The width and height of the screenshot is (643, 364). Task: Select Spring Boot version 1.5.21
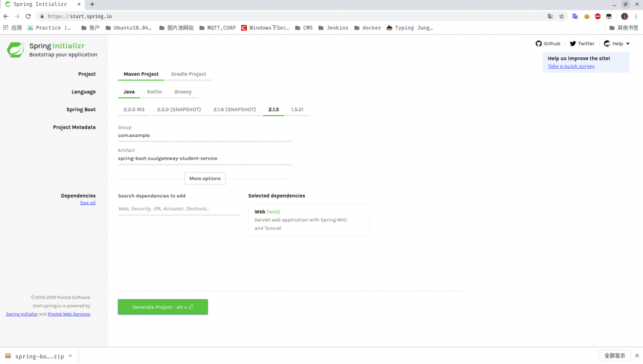click(x=297, y=109)
